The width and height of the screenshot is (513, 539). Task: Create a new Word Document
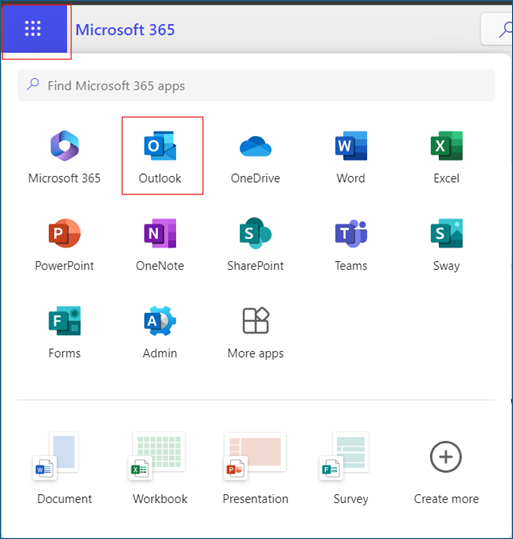(x=64, y=468)
